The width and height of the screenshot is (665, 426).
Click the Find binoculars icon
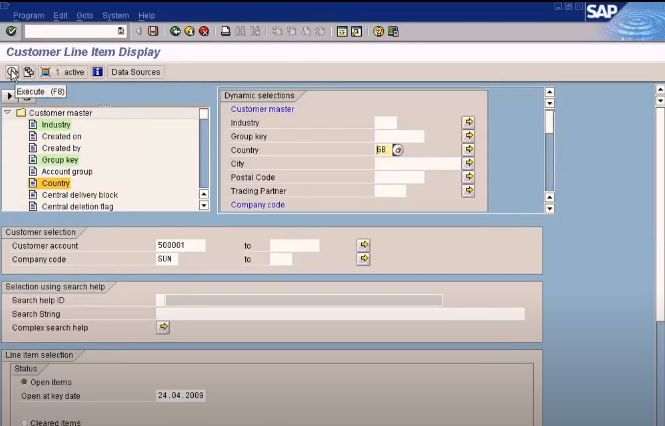tap(240, 31)
